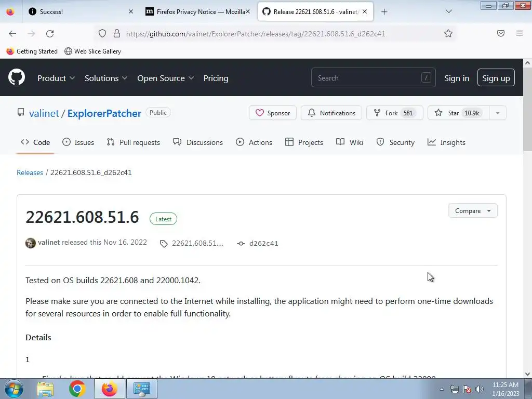Open the Security tab

[x=395, y=142]
